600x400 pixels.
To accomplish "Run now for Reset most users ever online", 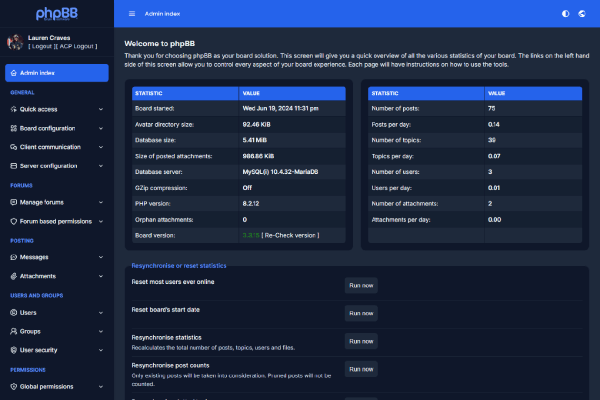I will coord(361,286).
